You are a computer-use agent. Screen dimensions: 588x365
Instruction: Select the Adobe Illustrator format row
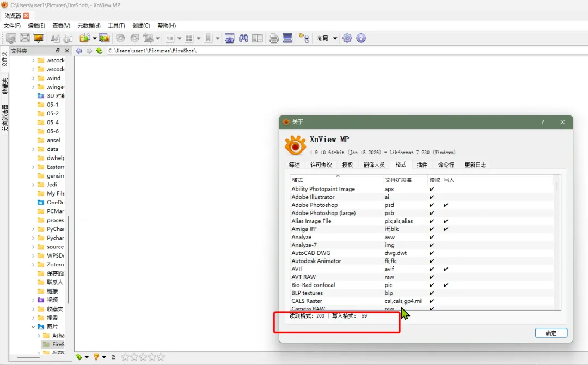point(421,197)
